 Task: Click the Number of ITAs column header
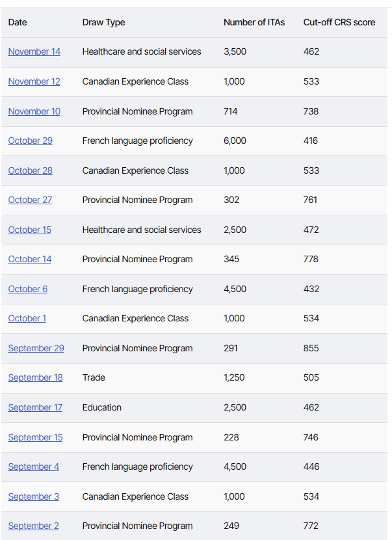point(254,22)
